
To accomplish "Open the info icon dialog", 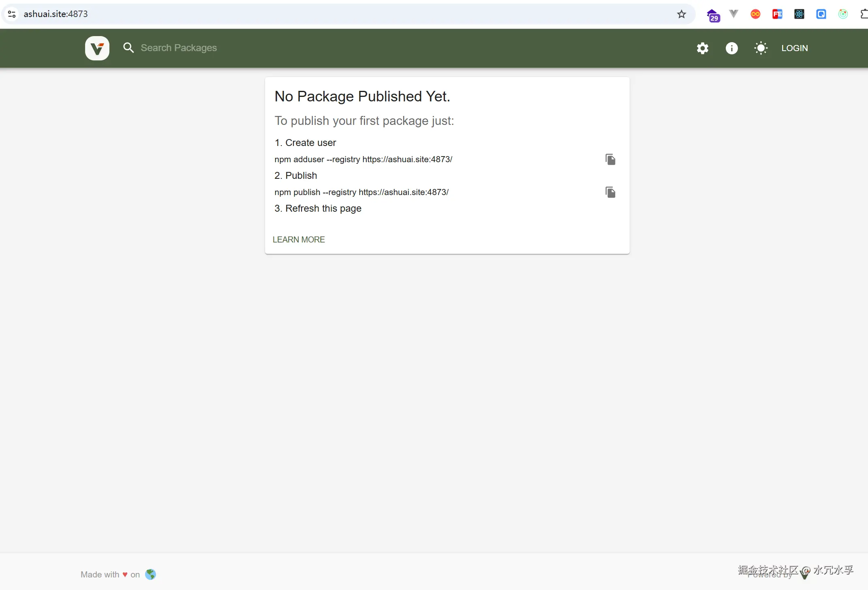I will 731,48.
